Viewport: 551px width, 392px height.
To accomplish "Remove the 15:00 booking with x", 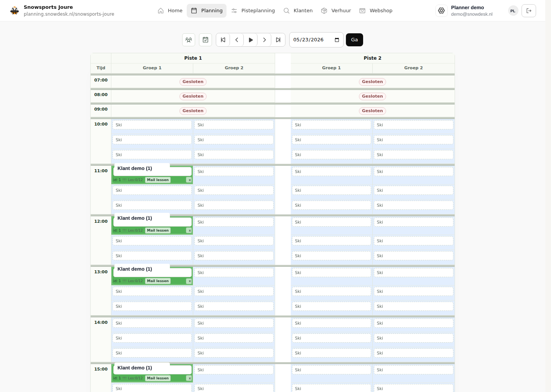I will click(x=189, y=378).
